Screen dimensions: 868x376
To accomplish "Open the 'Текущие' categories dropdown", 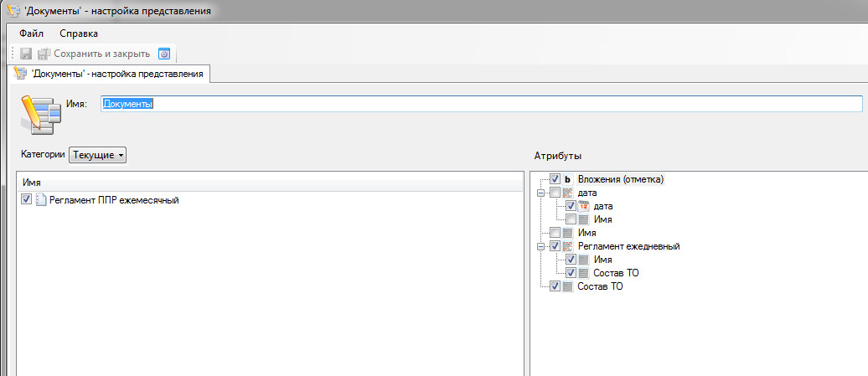I will click(98, 155).
